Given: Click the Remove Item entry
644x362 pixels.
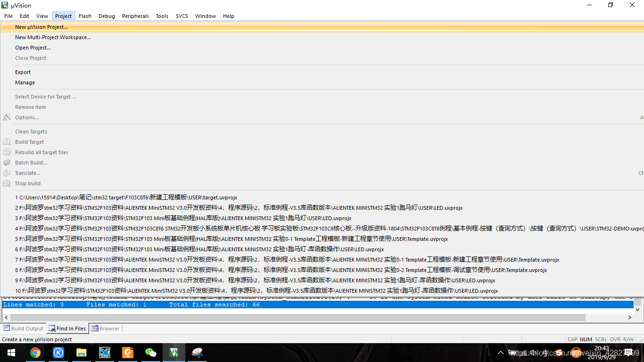Looking at the screenshot, I should [322, 107].
